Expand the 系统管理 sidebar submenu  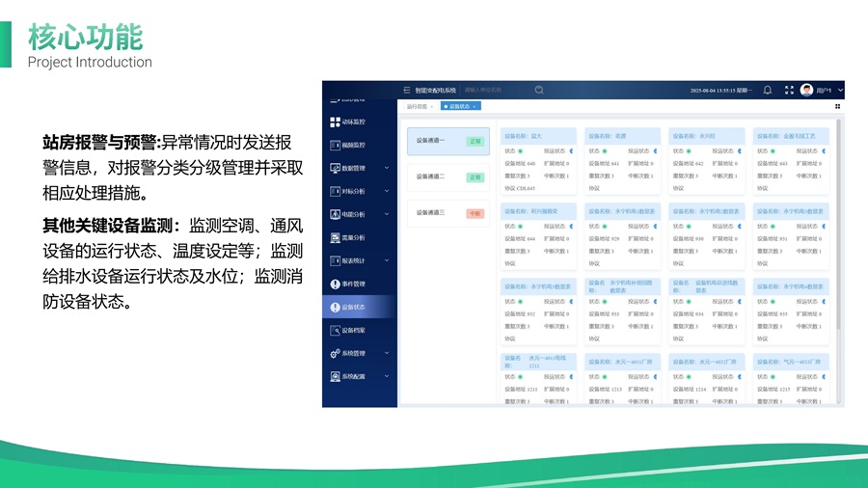coord(387,354)
